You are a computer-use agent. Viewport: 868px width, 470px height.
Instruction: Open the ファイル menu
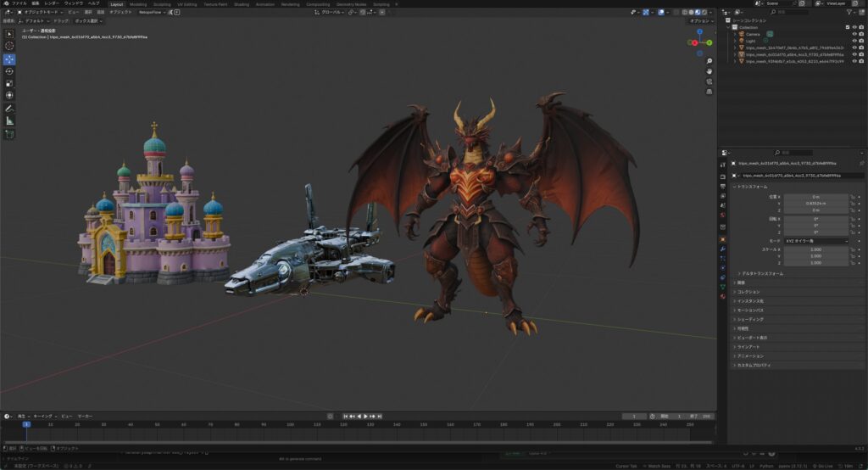(19, 3)
